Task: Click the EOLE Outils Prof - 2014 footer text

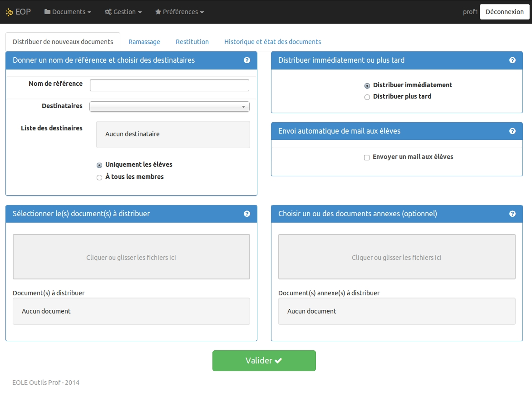Action: tap(46, 383)
